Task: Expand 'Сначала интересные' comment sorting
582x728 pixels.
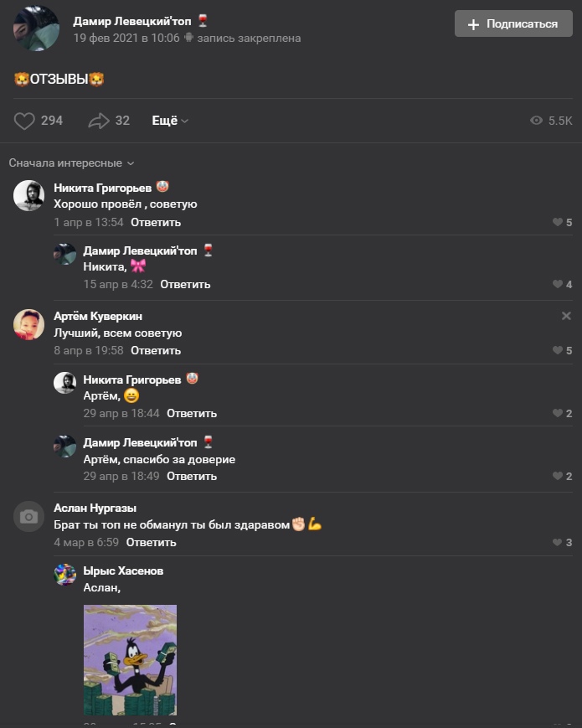Action: [x=71, y=163]
